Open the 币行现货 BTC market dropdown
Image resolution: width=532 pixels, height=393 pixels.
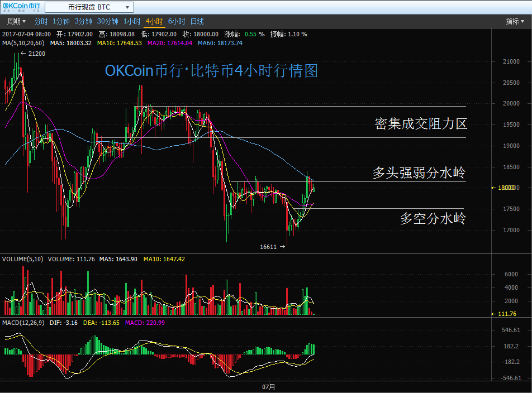(89, 7)
